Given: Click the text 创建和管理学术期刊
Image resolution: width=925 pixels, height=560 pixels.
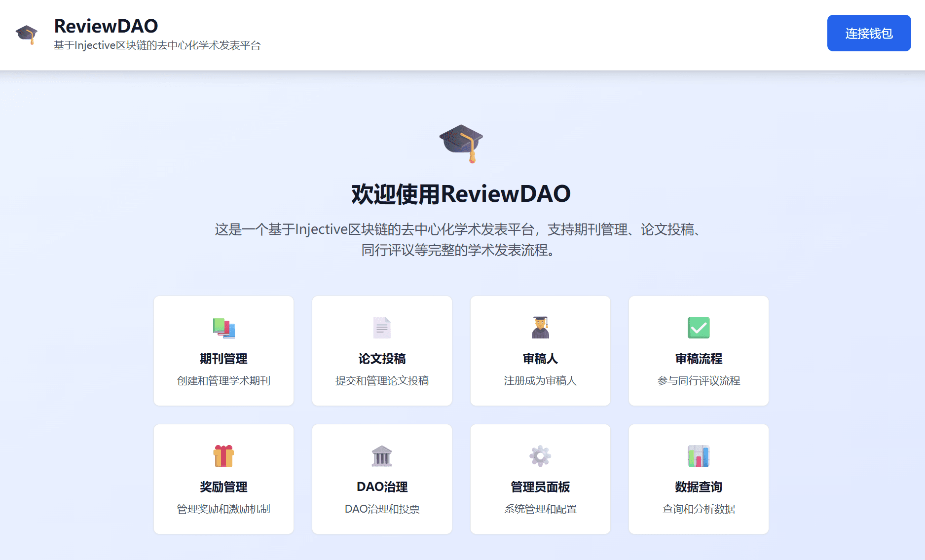Looking at the screenshot, I should coord(223,381).
